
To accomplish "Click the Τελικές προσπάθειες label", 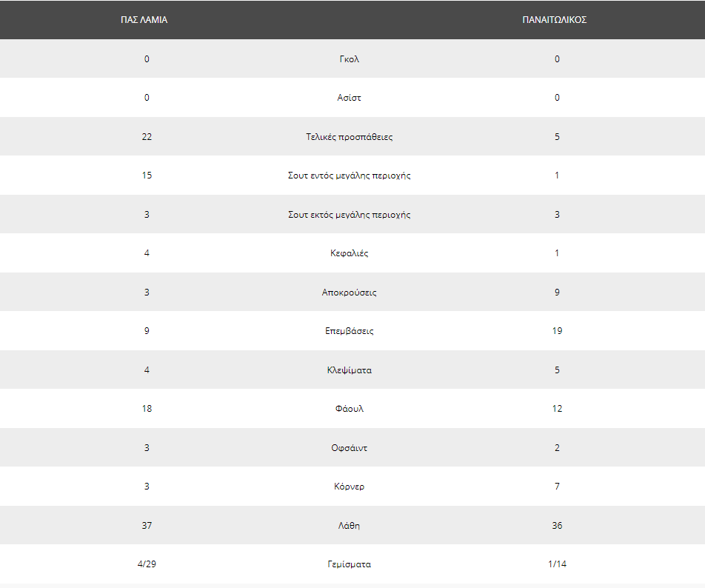I will (350, 137).
